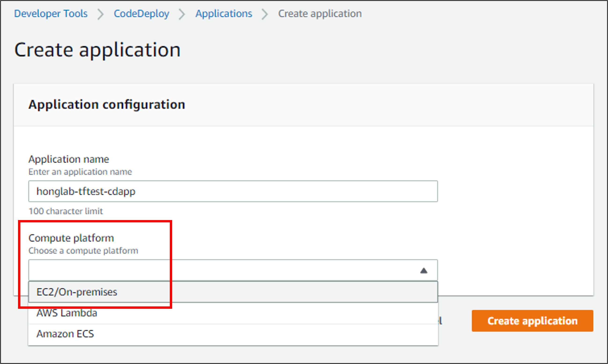Click the Create application page heading

pyautogui.click(x=97, y=50)
